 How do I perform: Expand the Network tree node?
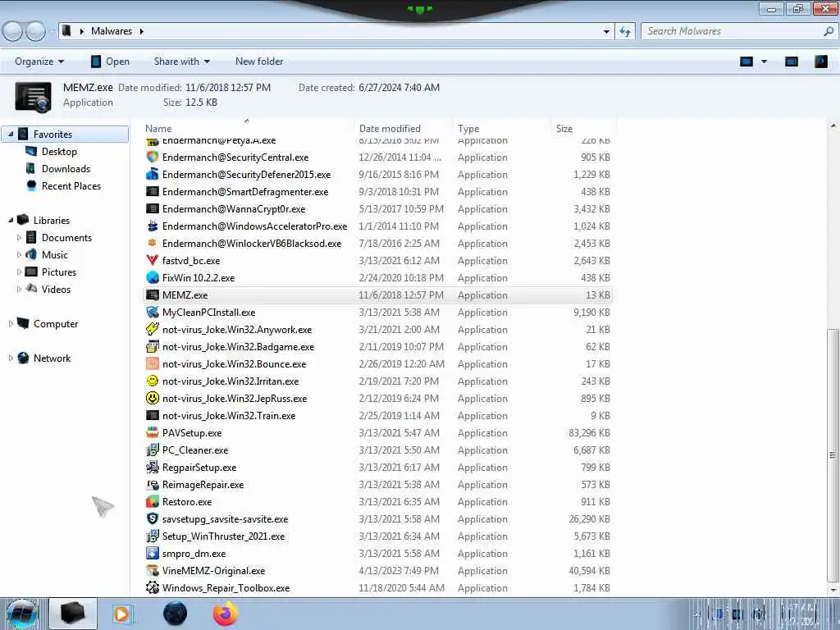11,358
